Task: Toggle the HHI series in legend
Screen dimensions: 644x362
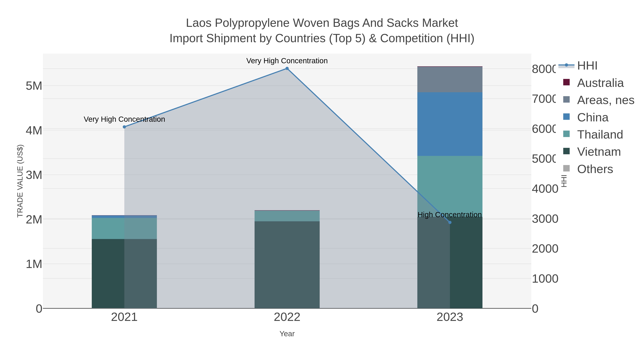Action: [x=578, y=66]
